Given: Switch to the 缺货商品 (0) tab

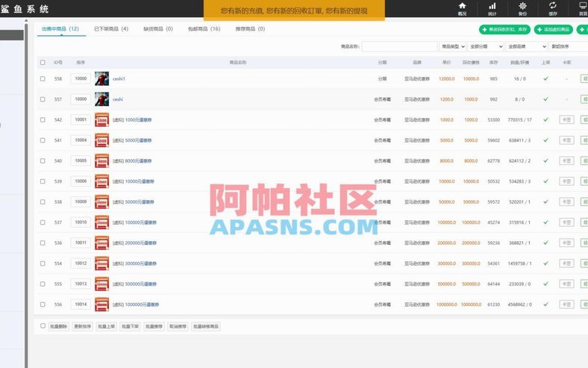Looking at the screenshot, I should (x=158, y=29).
